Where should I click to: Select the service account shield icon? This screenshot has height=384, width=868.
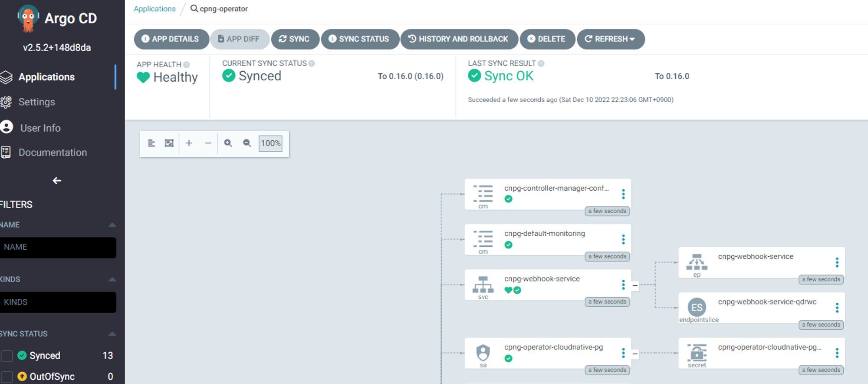click(x=483, y=353)
